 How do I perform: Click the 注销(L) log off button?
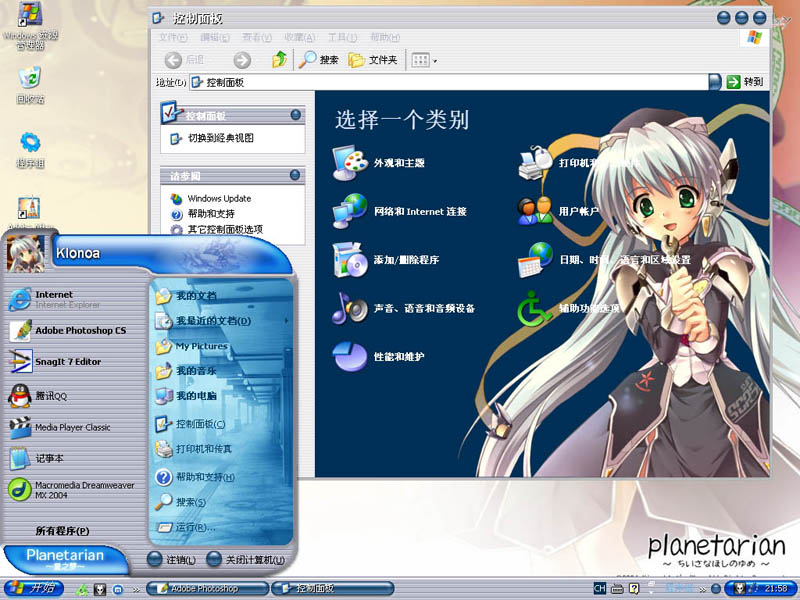(x=171, y=560)
